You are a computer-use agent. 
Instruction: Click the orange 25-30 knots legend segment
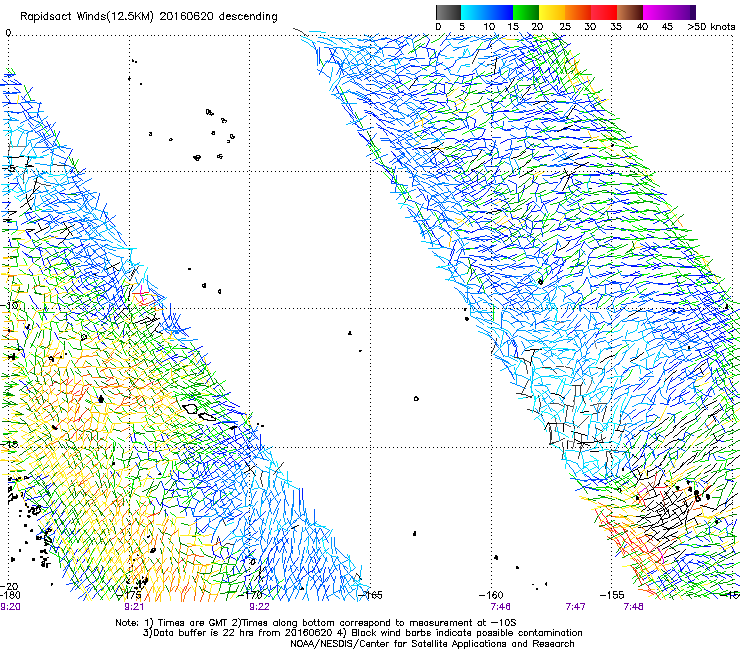click(x=578, y=12)
